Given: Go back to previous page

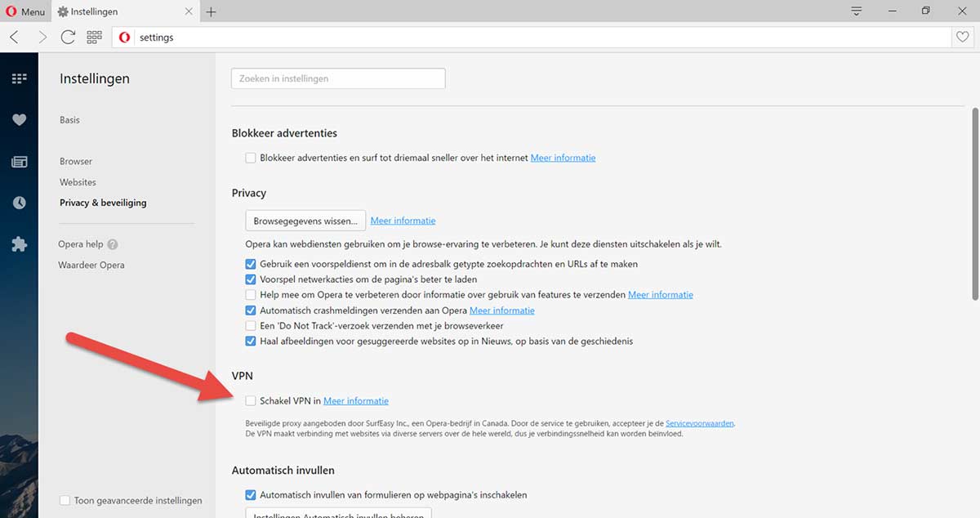Looking at the screenshot, I should pos(16,37).
